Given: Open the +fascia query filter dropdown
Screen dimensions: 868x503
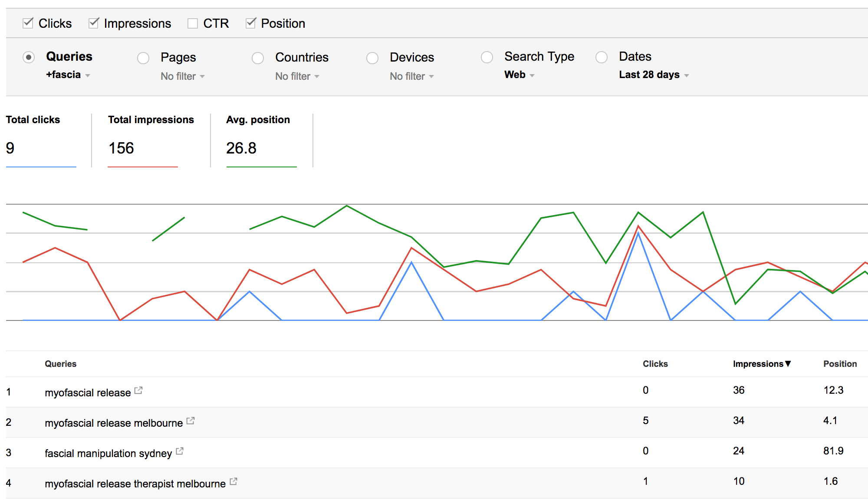Looking at the screenshot, I should (x=68, y=75).
